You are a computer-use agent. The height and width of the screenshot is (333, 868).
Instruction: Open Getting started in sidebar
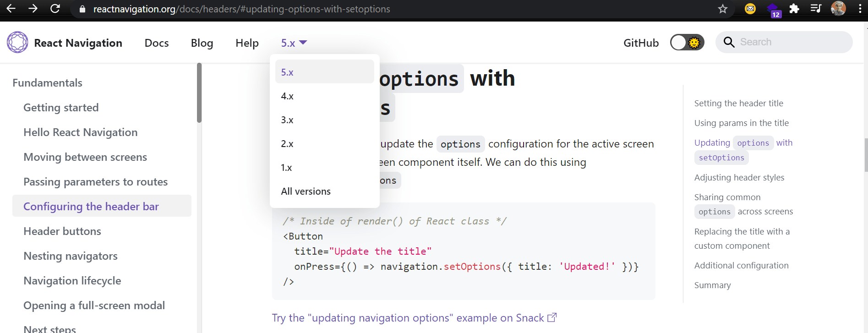pos(61,108)
